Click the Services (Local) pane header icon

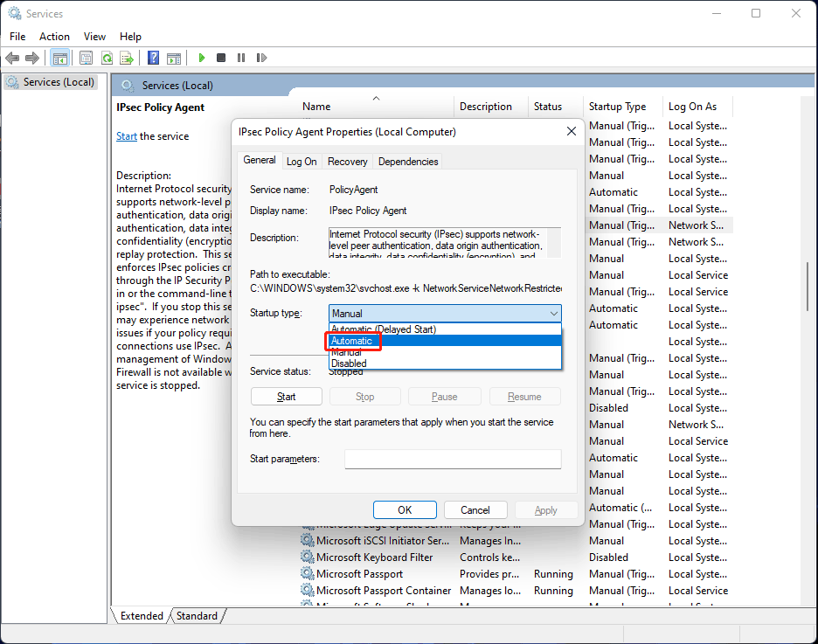point(127,86)
